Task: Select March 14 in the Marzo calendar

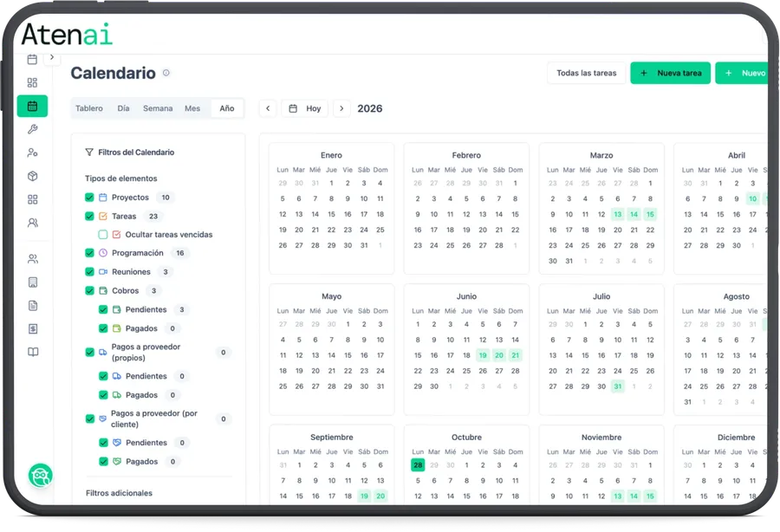Action: [634, 214]
